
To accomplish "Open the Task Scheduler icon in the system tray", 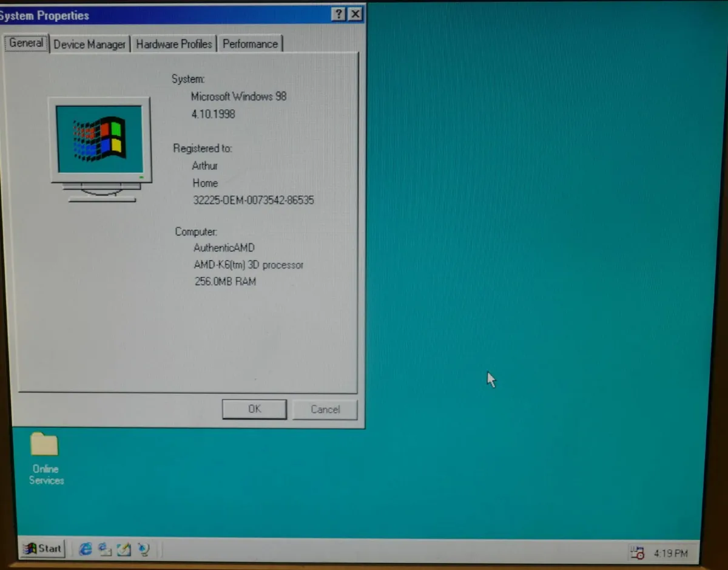I will (638, 552).
